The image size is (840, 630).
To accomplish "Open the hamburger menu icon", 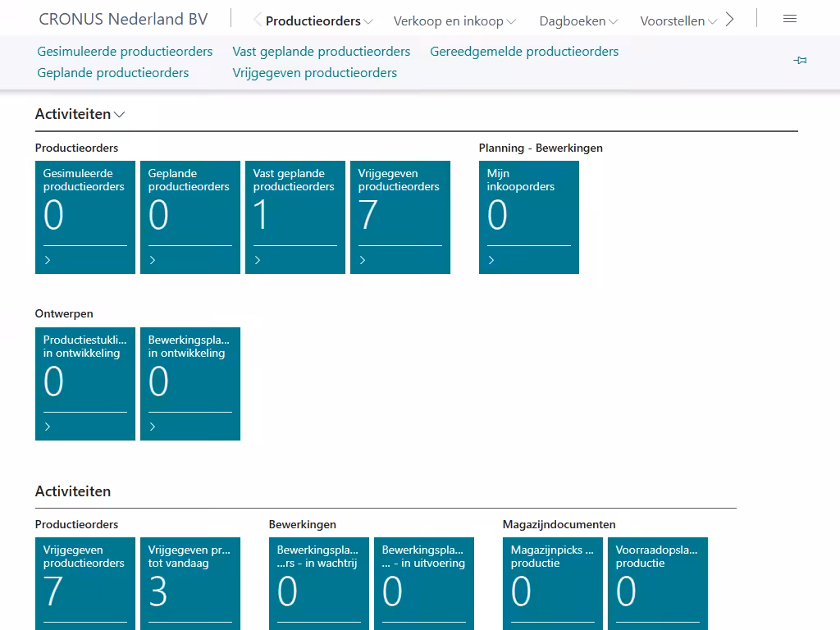I will [x=789, y=19].
